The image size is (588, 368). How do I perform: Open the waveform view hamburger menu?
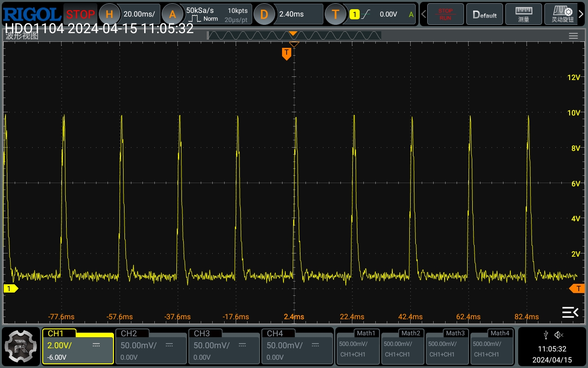click(x=573, y=36)
